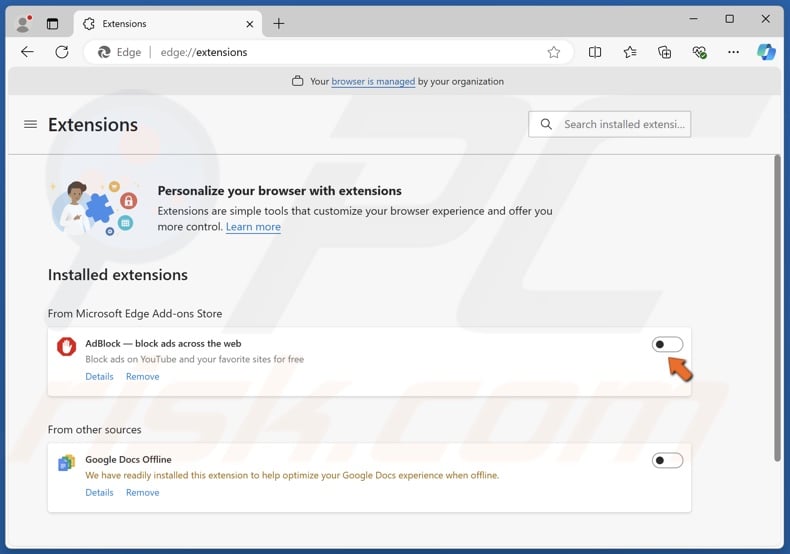The image size is (790, 554).
Task: Refresh the current page
Action: point(62,52)
